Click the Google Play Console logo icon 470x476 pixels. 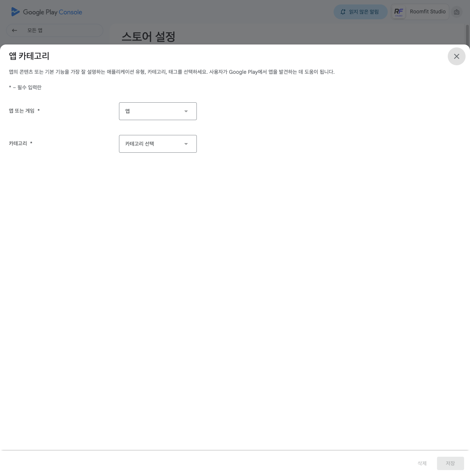(15, 12)
